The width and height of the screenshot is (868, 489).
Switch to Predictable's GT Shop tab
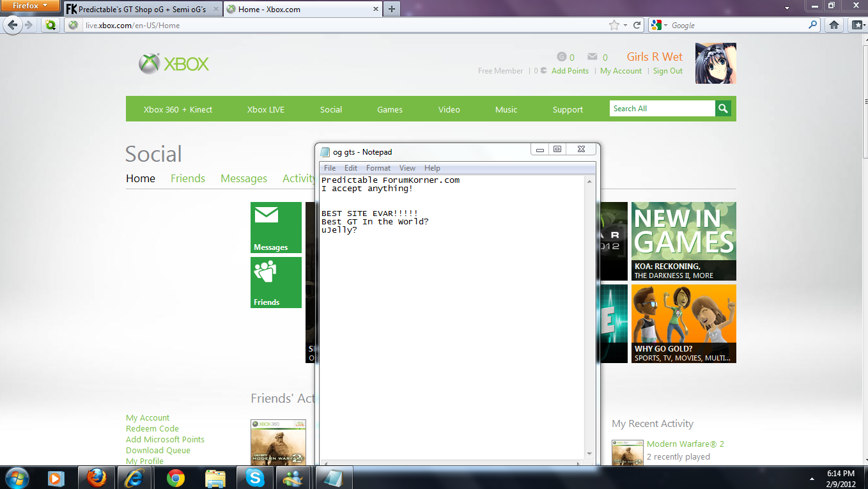point(143,10)
